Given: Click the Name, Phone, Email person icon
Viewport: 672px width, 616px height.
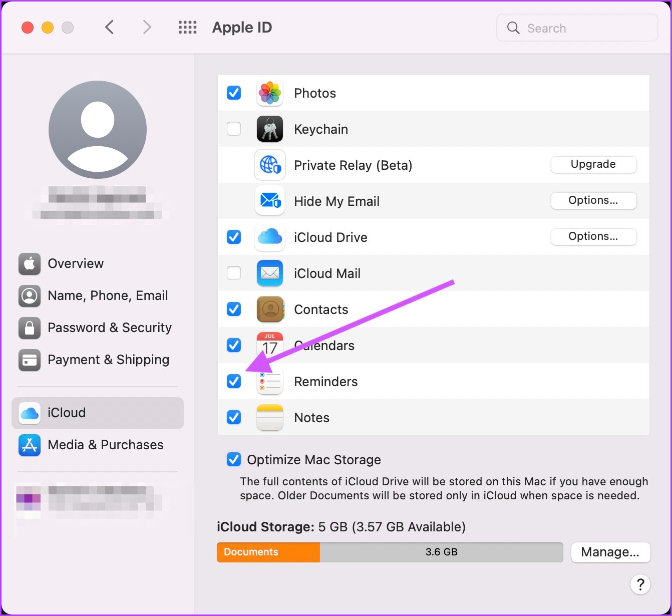Looking at the screenshot, I should tap(30, 295).
